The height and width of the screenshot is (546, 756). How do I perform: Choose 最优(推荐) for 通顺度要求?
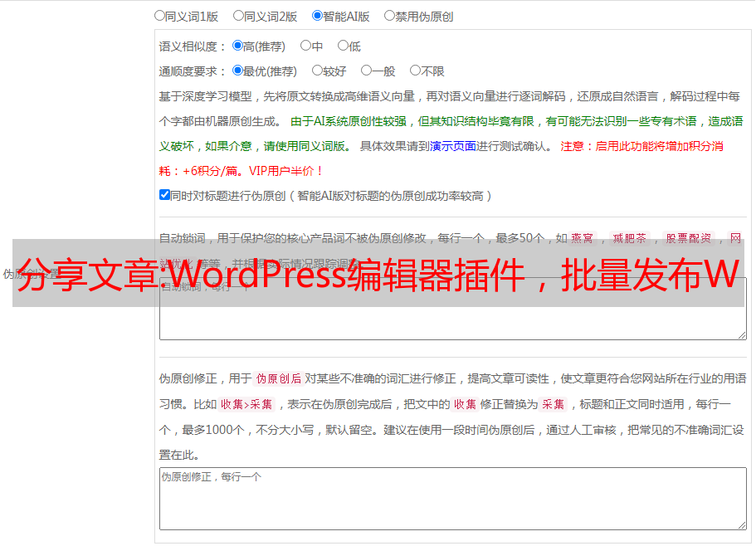(x=237, y=71)
